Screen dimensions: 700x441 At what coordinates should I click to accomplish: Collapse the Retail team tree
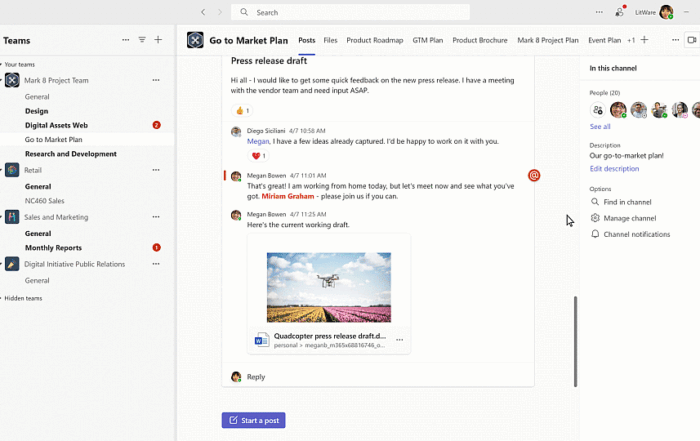click(x=1, y=170)
